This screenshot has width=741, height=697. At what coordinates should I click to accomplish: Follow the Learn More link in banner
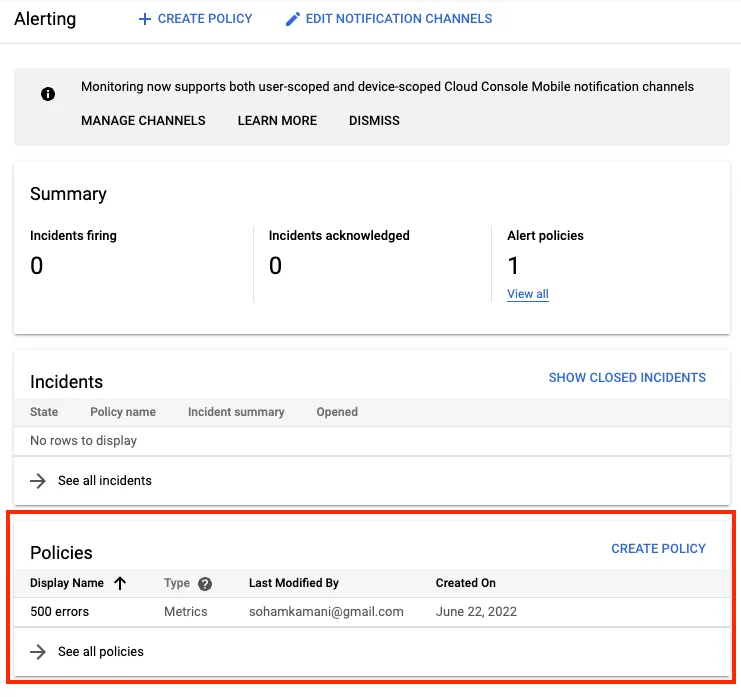pos(277,121)
